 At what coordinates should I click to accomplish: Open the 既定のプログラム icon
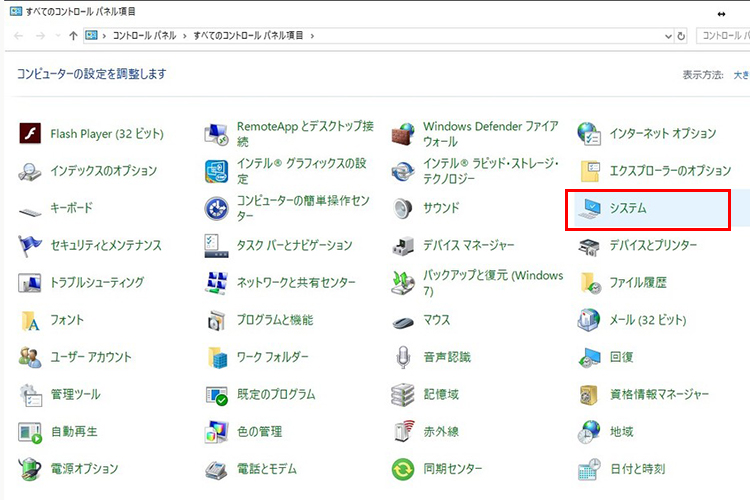(x=216, y=395)
